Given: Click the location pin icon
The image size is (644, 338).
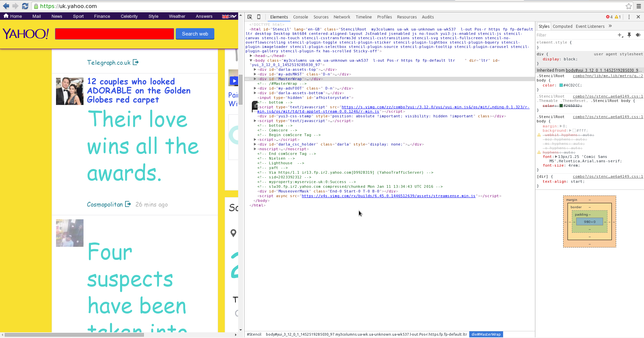Looking at the screenshot, I should click(233, 233).
